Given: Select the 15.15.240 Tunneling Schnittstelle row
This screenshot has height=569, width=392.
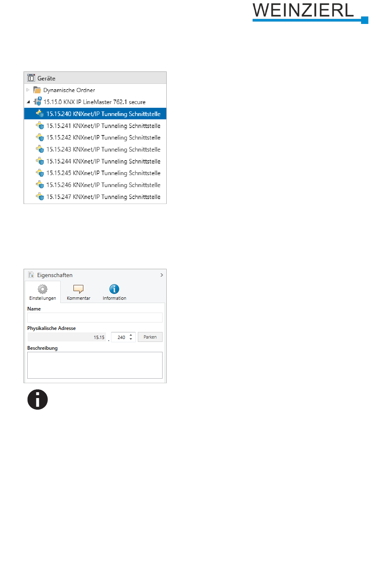Looking at the screenshot, I should 95,114.
